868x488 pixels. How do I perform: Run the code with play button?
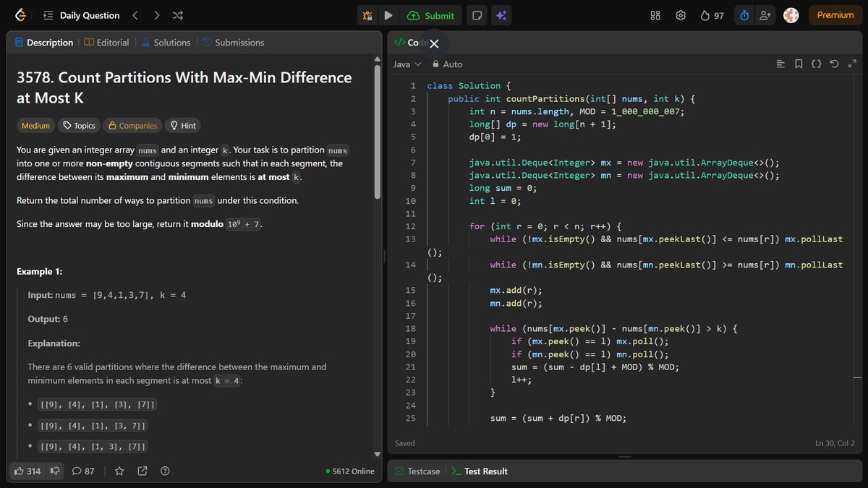point(388,15)
